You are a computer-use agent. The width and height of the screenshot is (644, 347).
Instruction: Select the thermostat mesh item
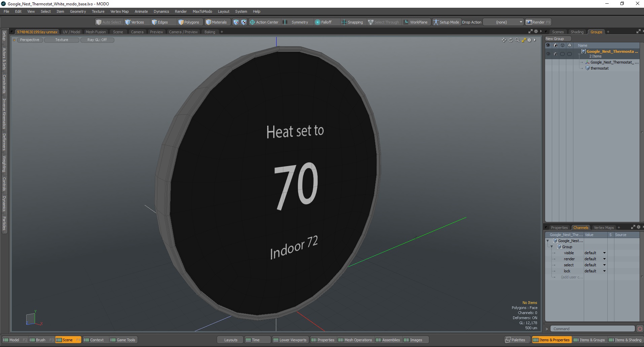click(x=599, y=68)
